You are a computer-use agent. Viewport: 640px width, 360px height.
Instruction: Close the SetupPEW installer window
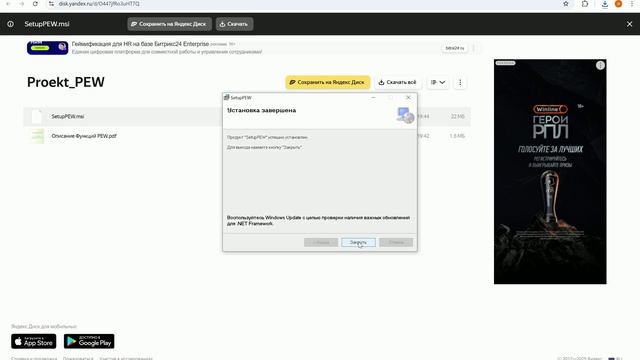[x=408, y=98]
